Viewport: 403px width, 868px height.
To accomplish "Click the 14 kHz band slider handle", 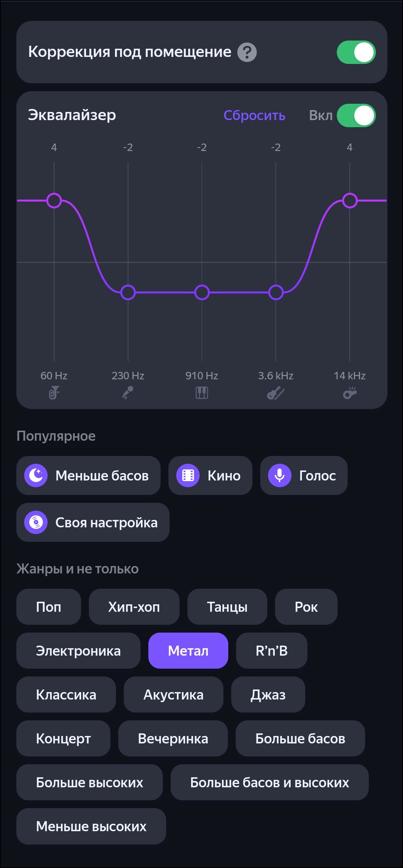I will point(350,200).
